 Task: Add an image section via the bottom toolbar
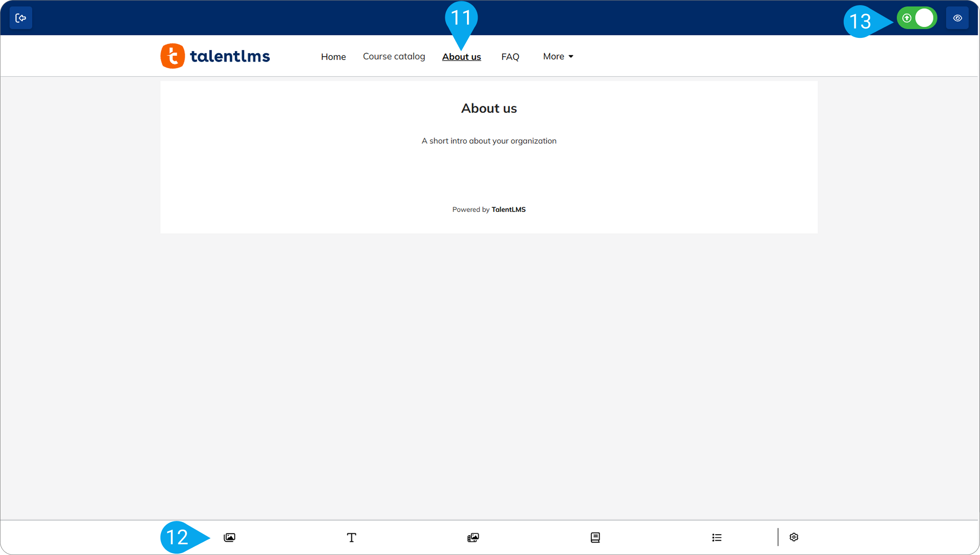pyautogui.click(x=229, y=537)
